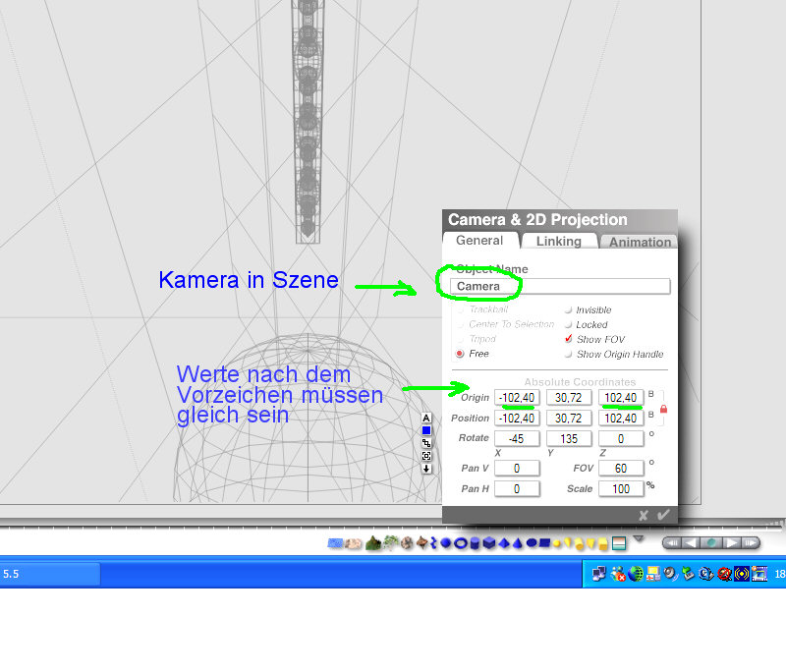Select blue torus icon in palette
The image size is (786, 672).
[x=461, y=542]
